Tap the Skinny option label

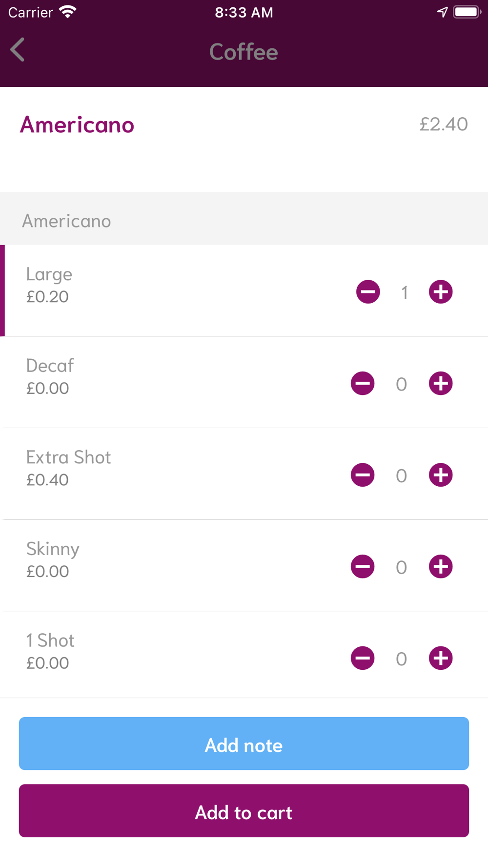click(53, 549)
